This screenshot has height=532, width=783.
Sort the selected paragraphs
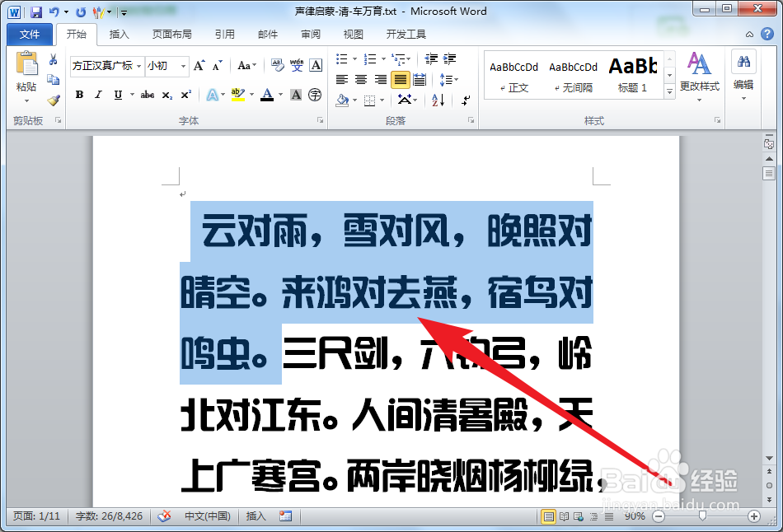[438, 100]
